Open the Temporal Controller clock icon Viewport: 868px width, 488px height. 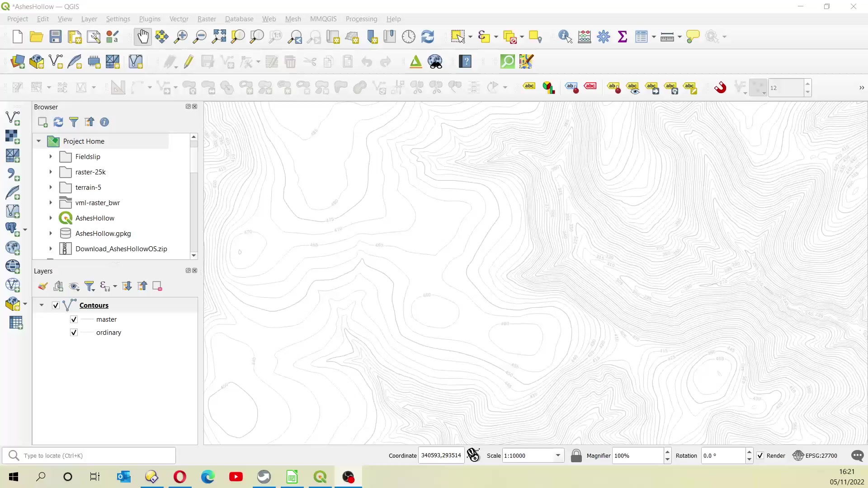(409, 37)
